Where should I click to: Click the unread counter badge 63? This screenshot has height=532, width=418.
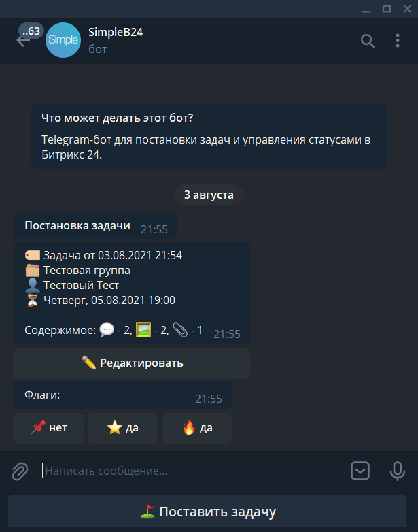point(31,31)
